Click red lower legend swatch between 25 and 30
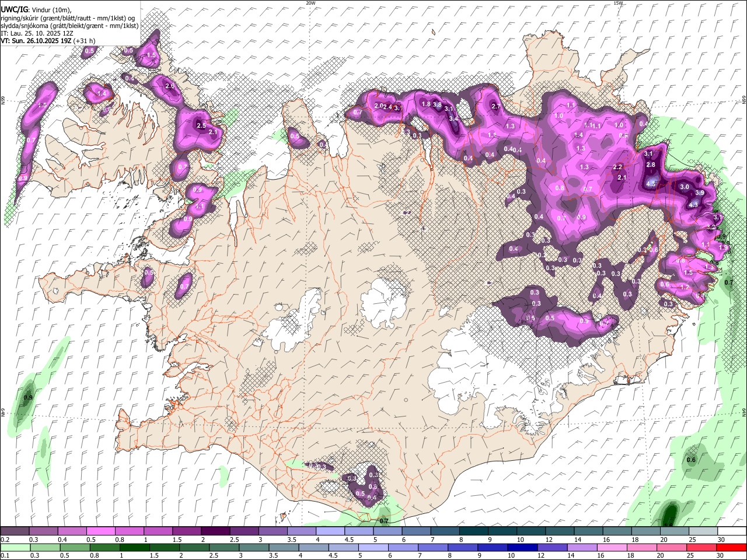Screen dimensions: 747x560 pyautogui.click(x=701, y=548)
